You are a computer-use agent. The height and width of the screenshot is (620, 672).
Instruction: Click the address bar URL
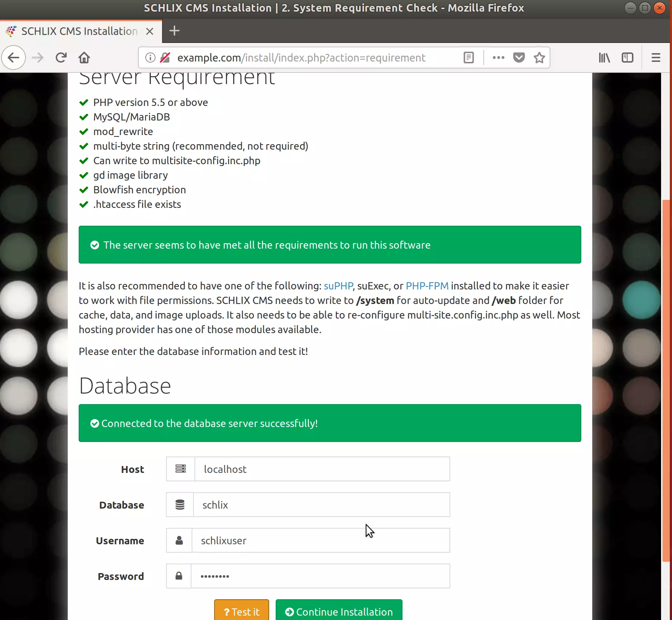click(301, 58)
